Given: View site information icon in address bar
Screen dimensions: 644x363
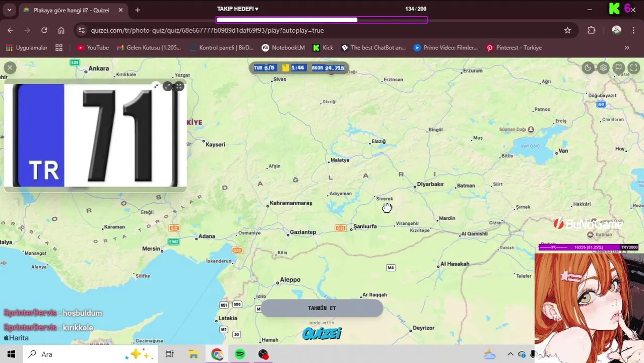Looking at the screenshot, I should (82, 30).
